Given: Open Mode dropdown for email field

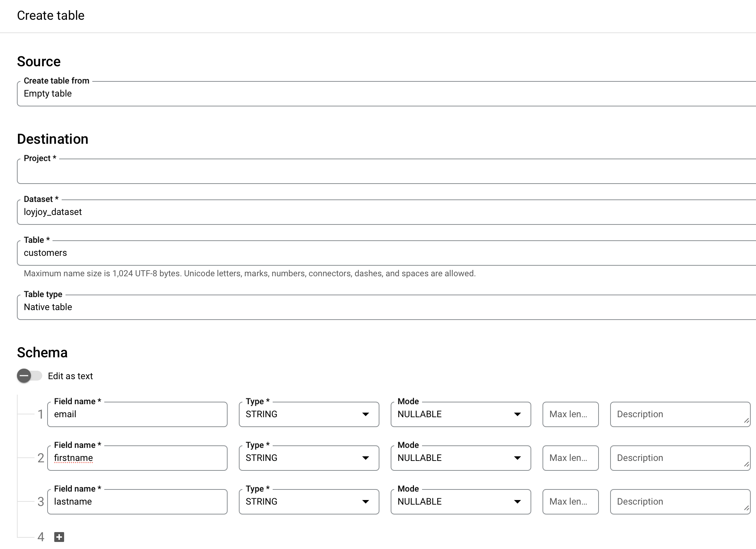Looking at the screenshot, I should click(x=460, y=414).
